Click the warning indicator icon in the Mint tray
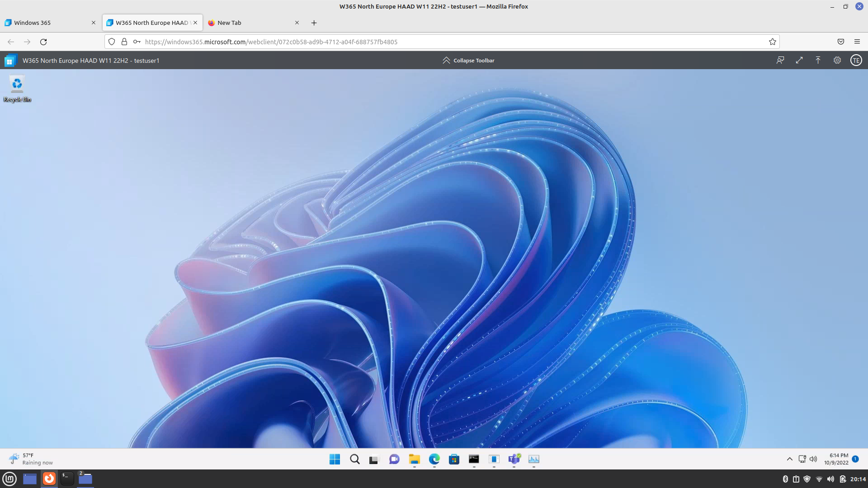Screen dimensions: 868x488 tap(796, 479)
